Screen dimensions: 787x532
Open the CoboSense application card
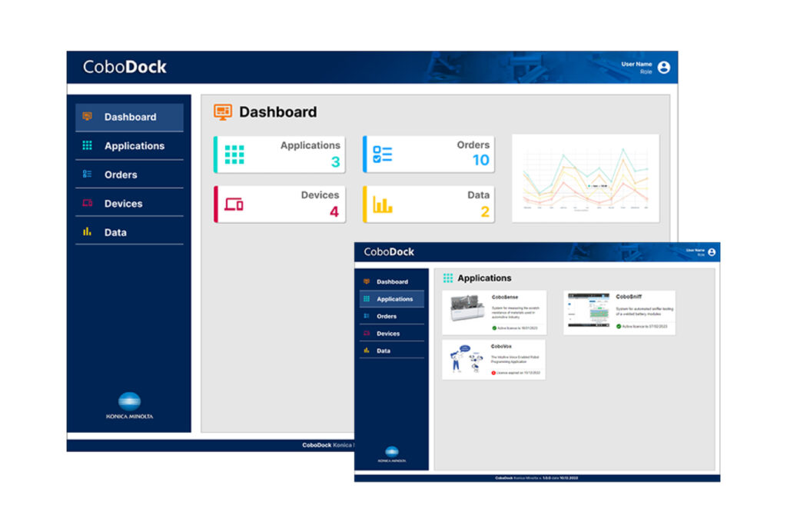click(x=494, y=312)
